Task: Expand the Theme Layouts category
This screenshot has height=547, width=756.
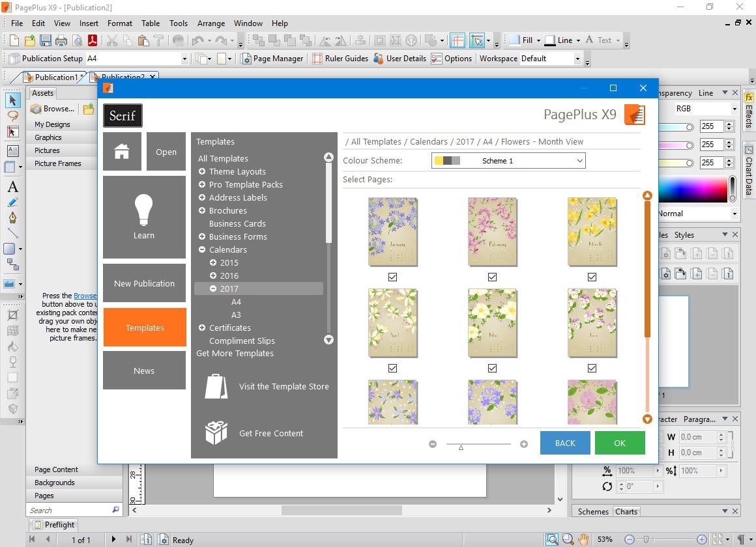Action: [202, 171]
